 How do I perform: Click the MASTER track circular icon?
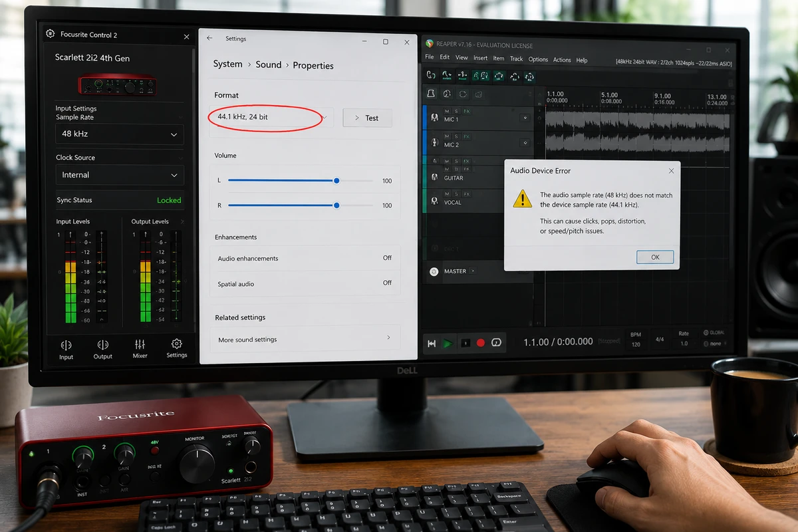(x=434, y=271)
